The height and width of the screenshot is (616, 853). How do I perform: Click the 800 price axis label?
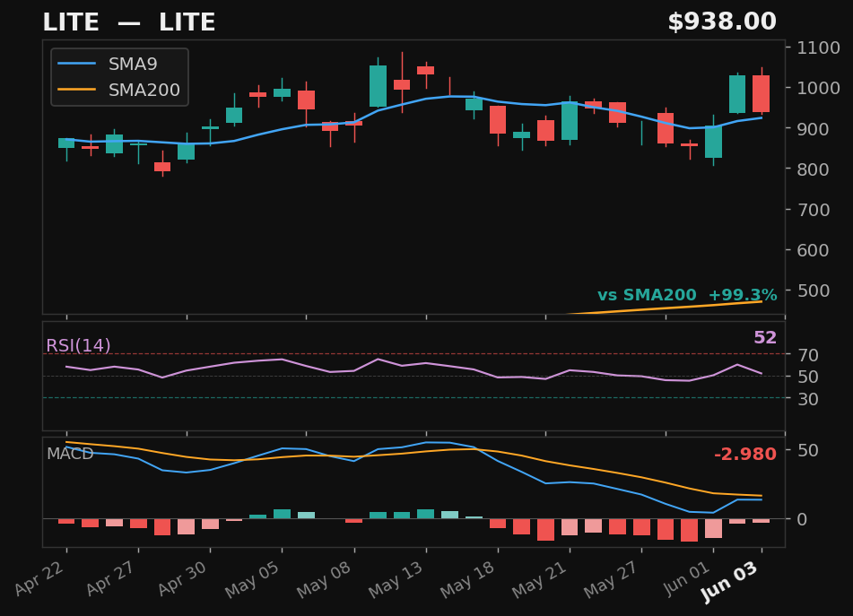[x=813, y=169]
